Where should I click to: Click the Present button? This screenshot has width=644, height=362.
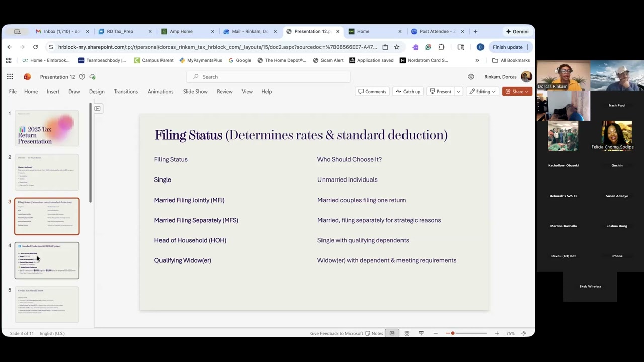point(440,92)
